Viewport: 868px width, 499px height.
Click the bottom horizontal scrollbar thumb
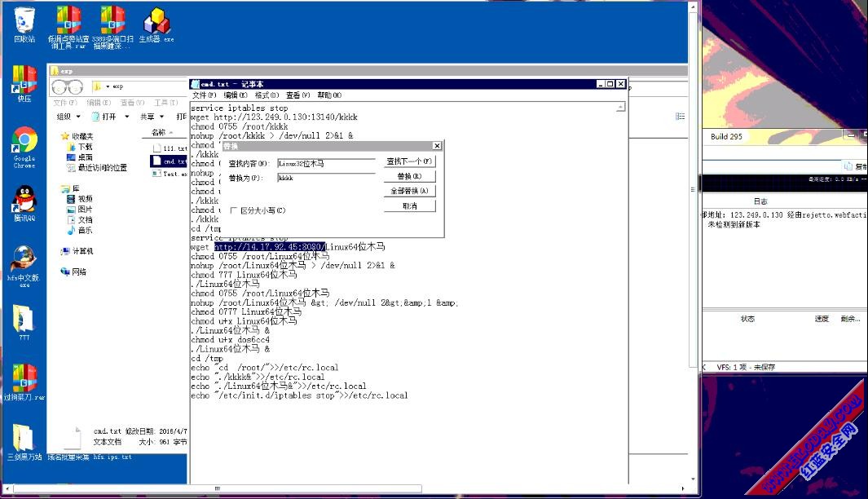coord(217,489)
